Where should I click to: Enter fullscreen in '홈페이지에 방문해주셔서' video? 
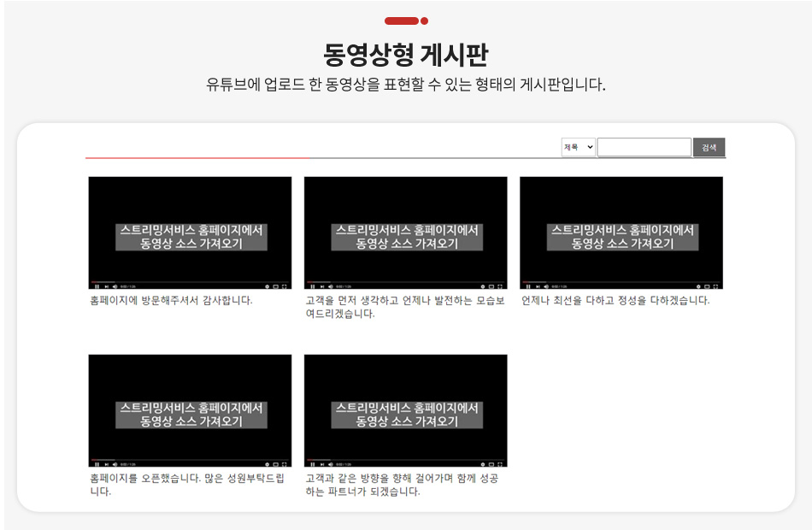[x=285, y=286]
